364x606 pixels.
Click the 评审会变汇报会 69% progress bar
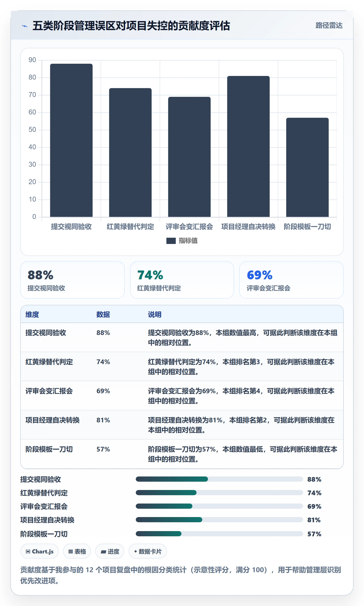click(219, 506)
